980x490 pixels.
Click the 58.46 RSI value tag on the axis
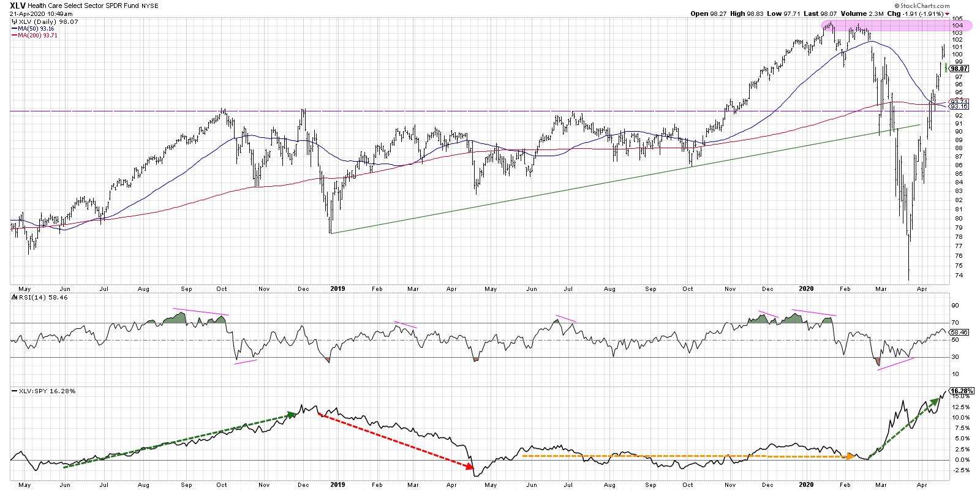point(959,332)
